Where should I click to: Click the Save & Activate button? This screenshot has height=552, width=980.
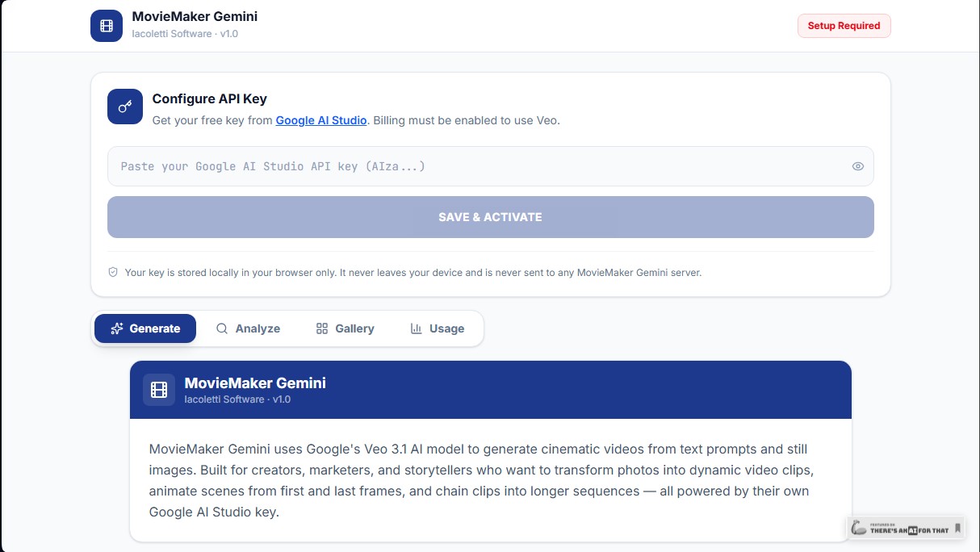(x=491, y=217)
